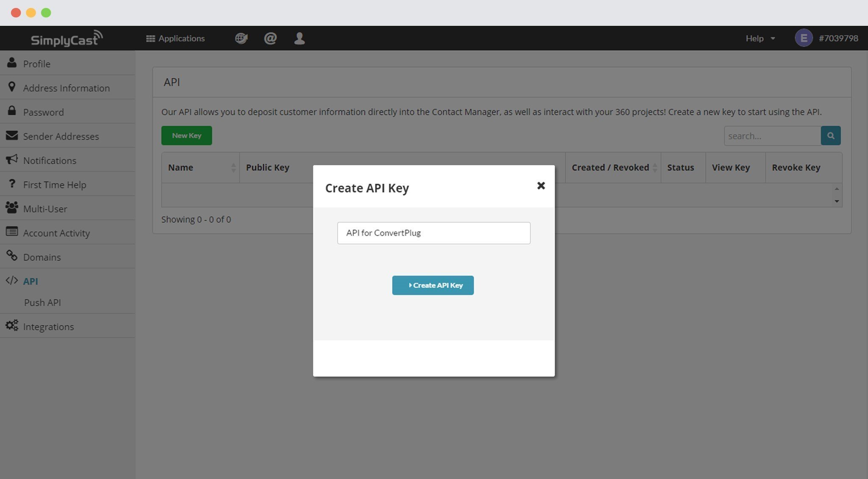Click the Create API Key button

[433, 285]
